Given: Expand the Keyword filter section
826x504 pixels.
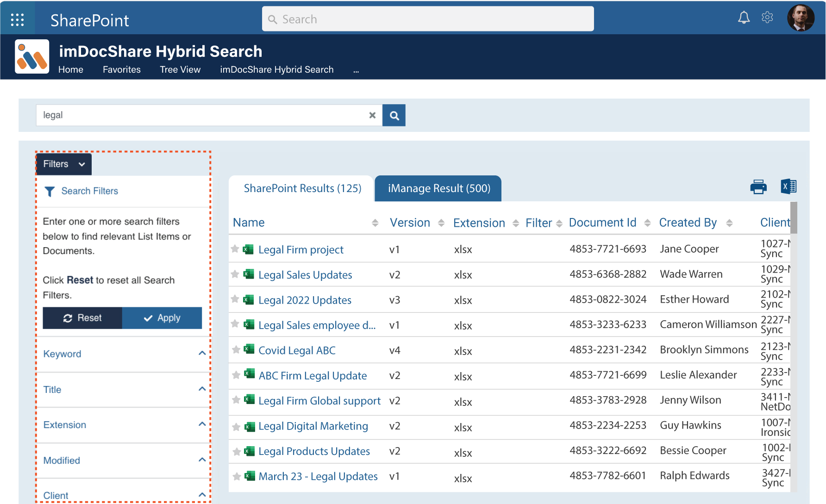Looking at the screenshot, I should tap(202, 354).
